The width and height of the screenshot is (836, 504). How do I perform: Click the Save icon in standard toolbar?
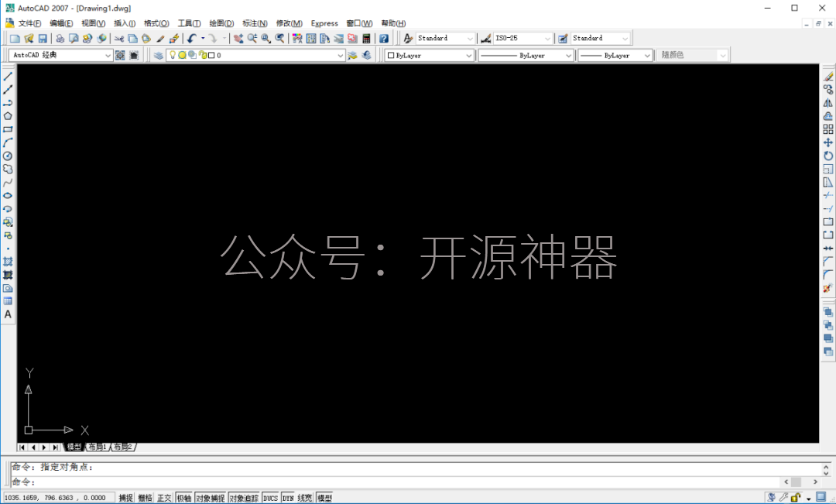point(43,39)
